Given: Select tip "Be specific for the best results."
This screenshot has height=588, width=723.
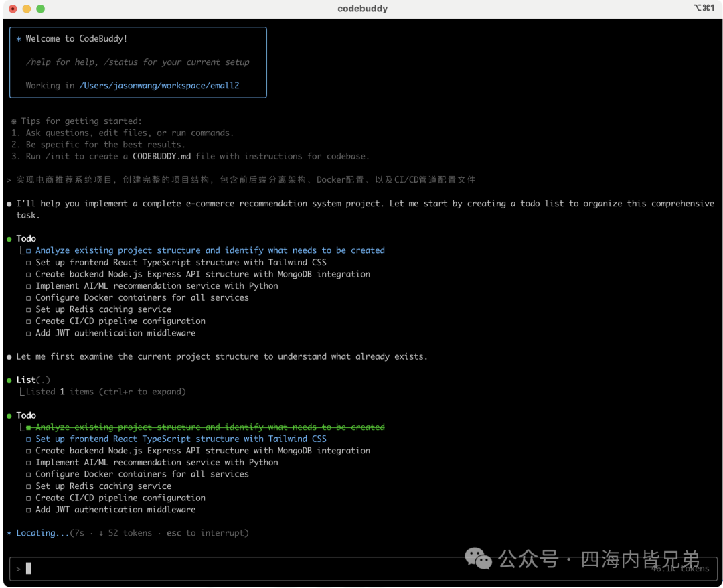Looking at the screenshot, I should tap(106, 145).
